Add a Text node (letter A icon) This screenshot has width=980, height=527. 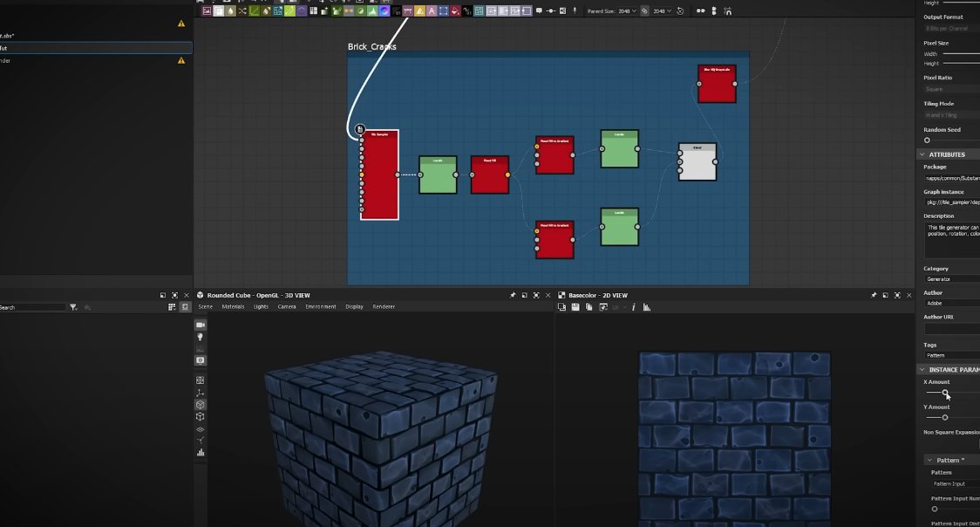point(432,10)
